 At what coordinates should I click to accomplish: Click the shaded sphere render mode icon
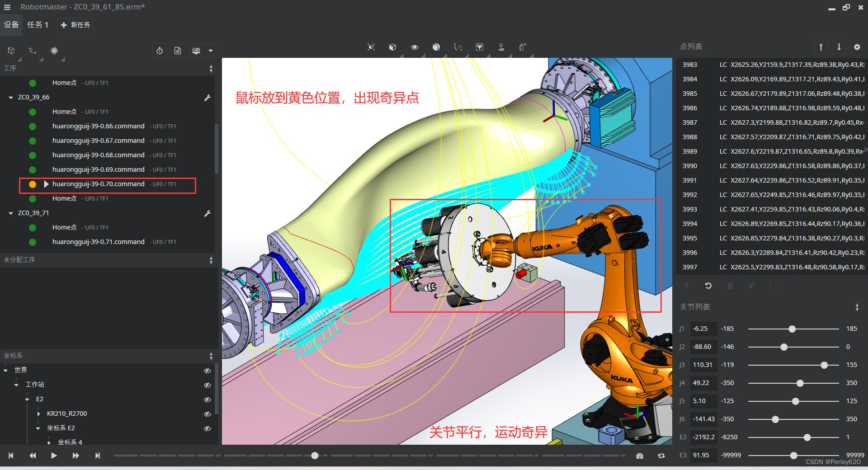436,47
